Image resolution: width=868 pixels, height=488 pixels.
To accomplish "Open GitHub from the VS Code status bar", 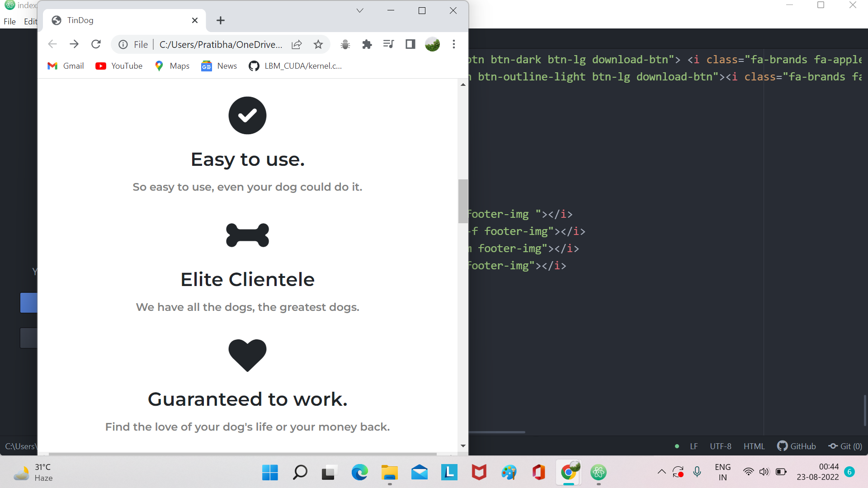I will click(797, 446).
